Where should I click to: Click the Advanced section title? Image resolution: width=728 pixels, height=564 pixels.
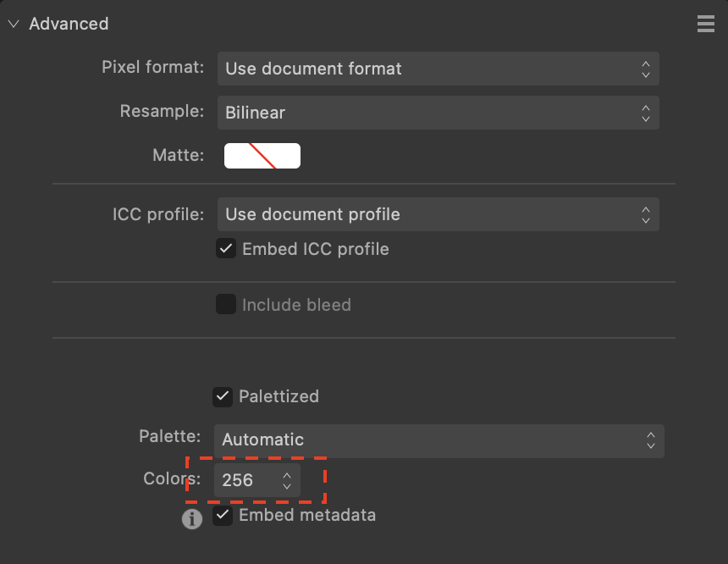(x=69, y=24)
